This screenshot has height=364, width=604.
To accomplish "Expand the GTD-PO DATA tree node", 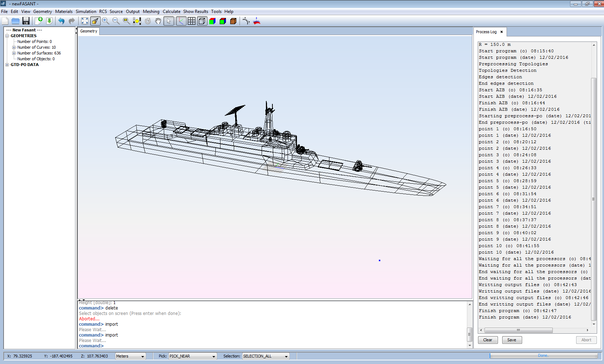I will pos(7,65).
